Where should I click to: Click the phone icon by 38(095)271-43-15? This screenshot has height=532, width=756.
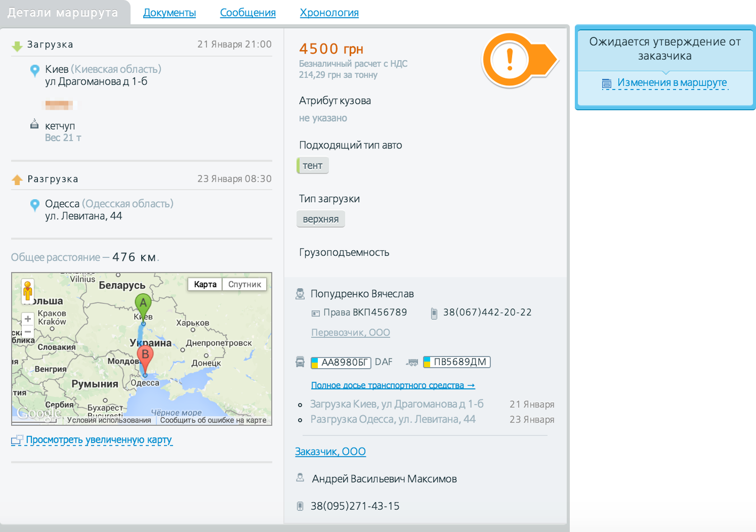click(300, 506)
